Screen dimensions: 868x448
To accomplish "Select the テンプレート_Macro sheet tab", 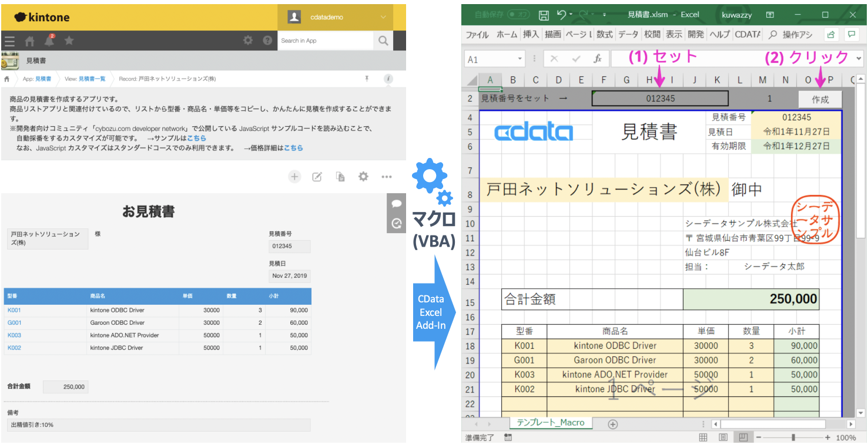I will pos(551,423).
